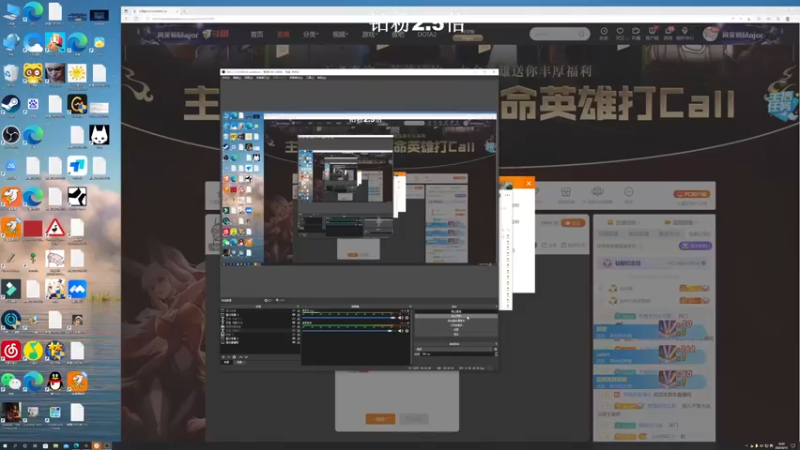Open NetEase Cloud Music red desktop icon

pos(11,351)
